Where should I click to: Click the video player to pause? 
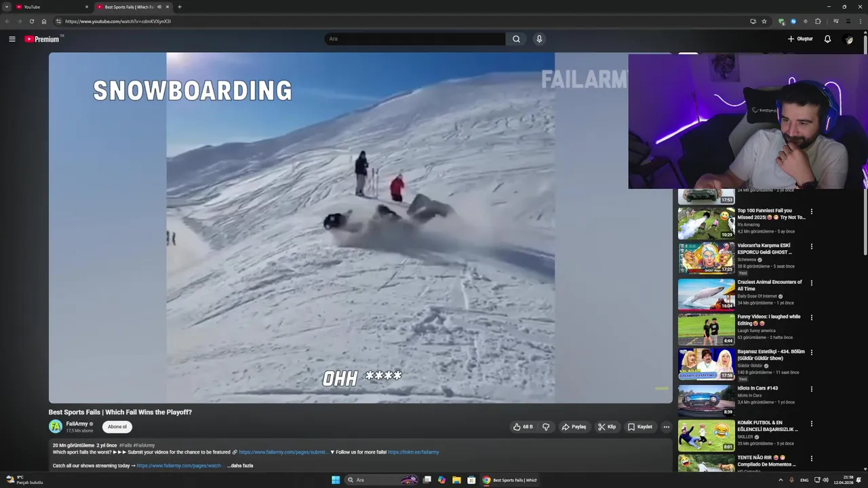click(360, 228)
